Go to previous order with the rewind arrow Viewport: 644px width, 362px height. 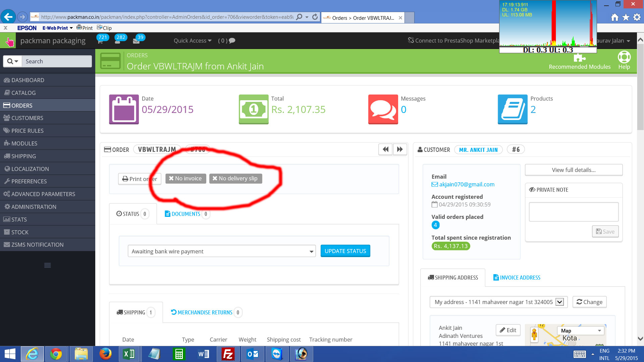(385, 149)
